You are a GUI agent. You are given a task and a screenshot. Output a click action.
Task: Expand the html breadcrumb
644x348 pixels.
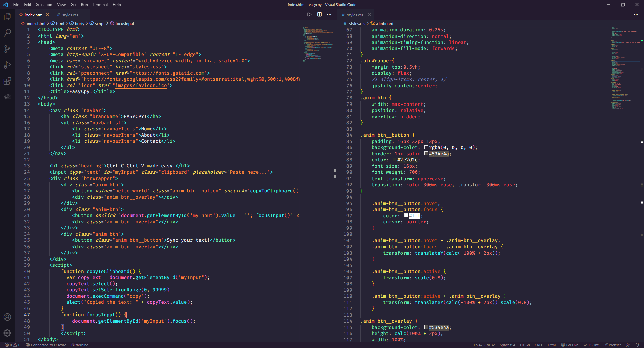click(60, 24)
